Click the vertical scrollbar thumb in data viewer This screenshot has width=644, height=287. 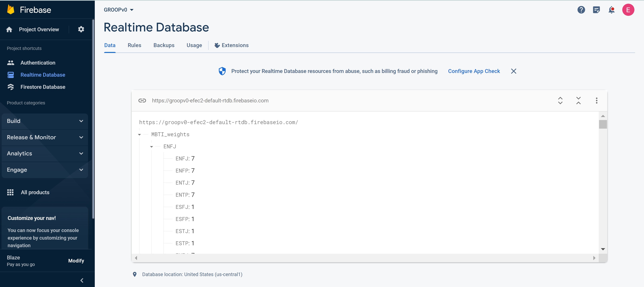point(603,124)
